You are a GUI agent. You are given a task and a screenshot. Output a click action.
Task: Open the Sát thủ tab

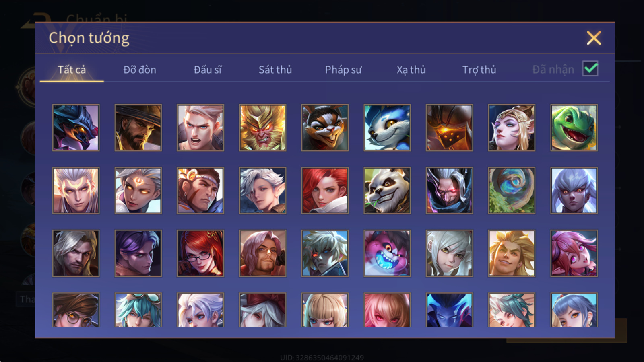pos(275,70)
